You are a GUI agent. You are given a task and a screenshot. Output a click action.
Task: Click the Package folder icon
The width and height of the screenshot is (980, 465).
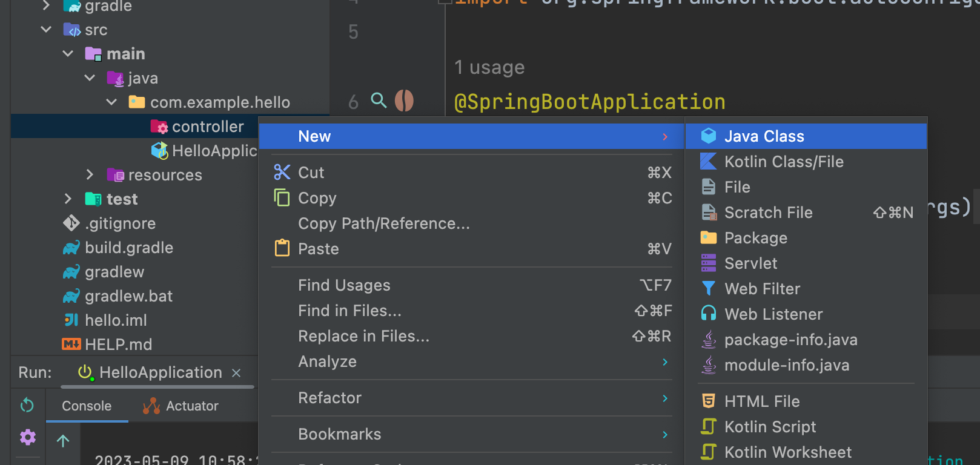click(708, 237)
